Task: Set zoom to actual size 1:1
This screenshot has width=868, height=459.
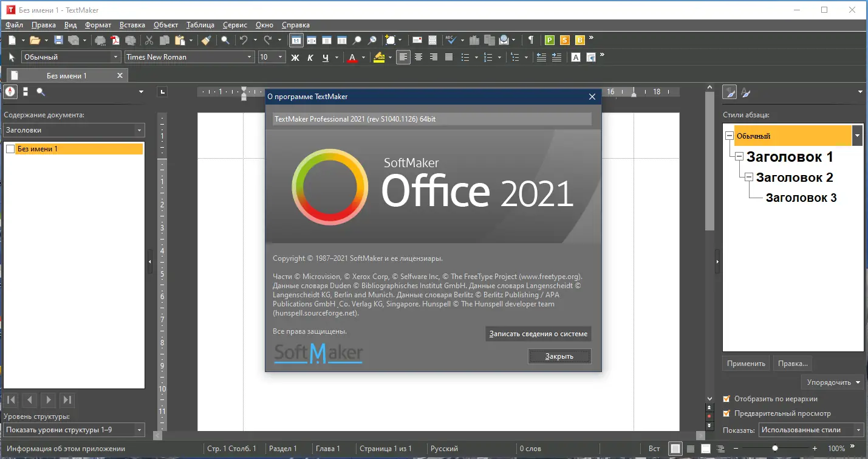Action: point(296,40)
